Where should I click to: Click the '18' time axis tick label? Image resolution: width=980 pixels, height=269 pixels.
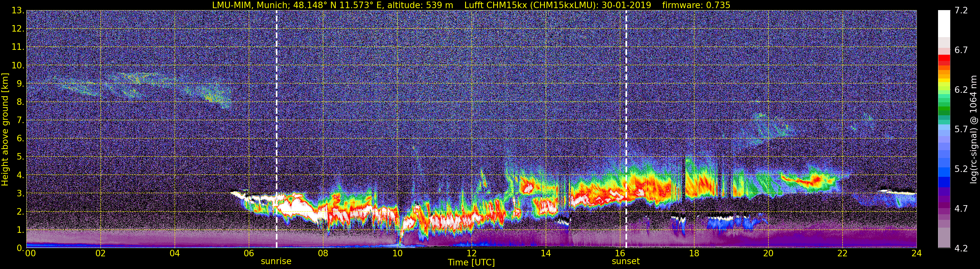(x=694, y=254)
